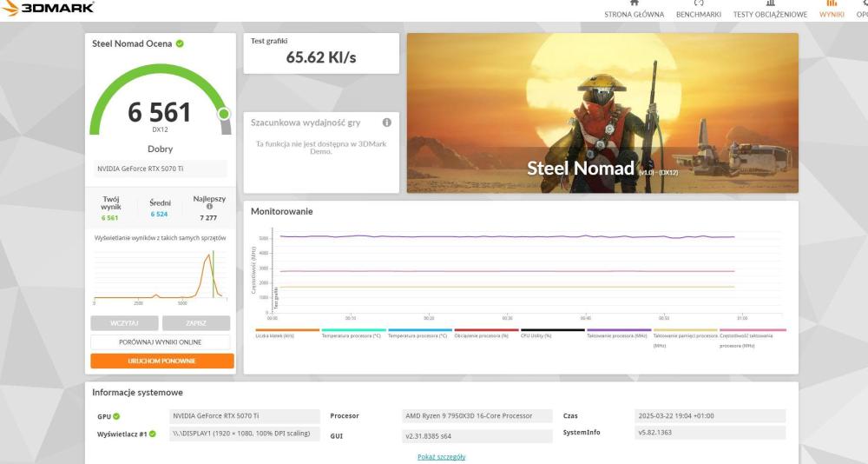The height and width of the screenshot is (464, 868).
Task: Click the green check icon next to Wyświetlacz #1
Action: pos(153,434)
